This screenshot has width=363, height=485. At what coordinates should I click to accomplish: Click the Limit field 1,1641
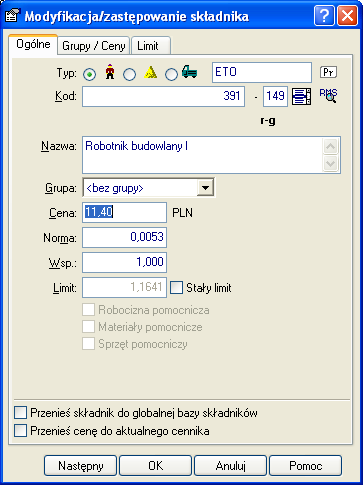(124, 287)
